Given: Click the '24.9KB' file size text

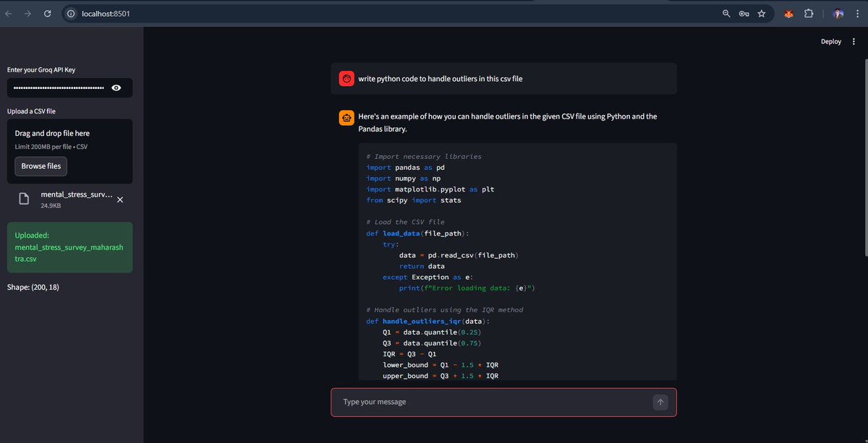Looking at the screenshot, I should point(51,206).
